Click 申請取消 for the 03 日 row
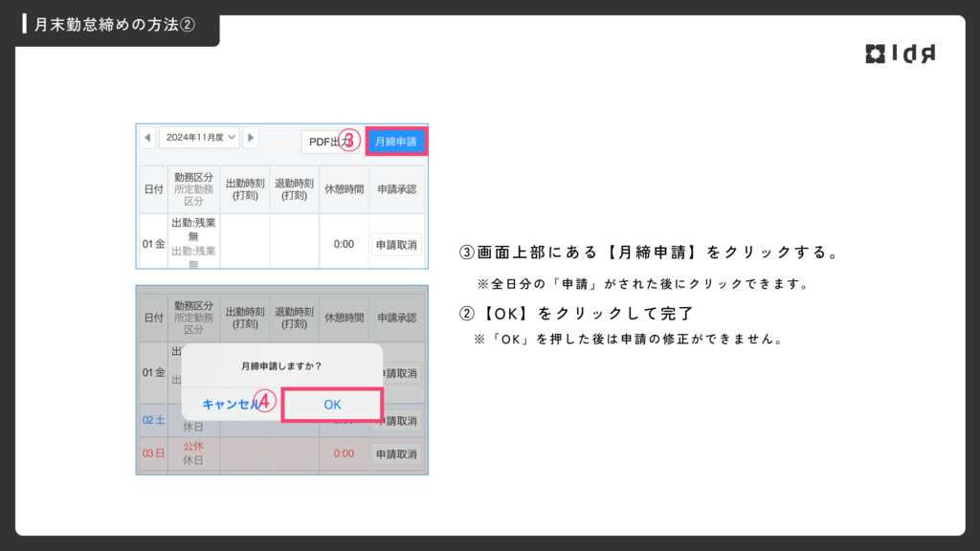The width and height of the screenshot is (980, 551). pos(396,453)
